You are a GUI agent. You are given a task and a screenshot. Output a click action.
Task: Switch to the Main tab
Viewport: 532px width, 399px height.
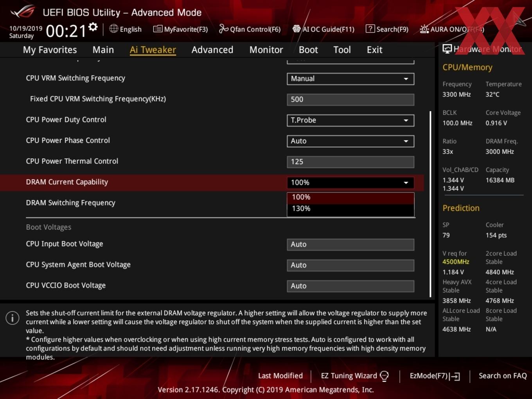(x=103, y=50)
